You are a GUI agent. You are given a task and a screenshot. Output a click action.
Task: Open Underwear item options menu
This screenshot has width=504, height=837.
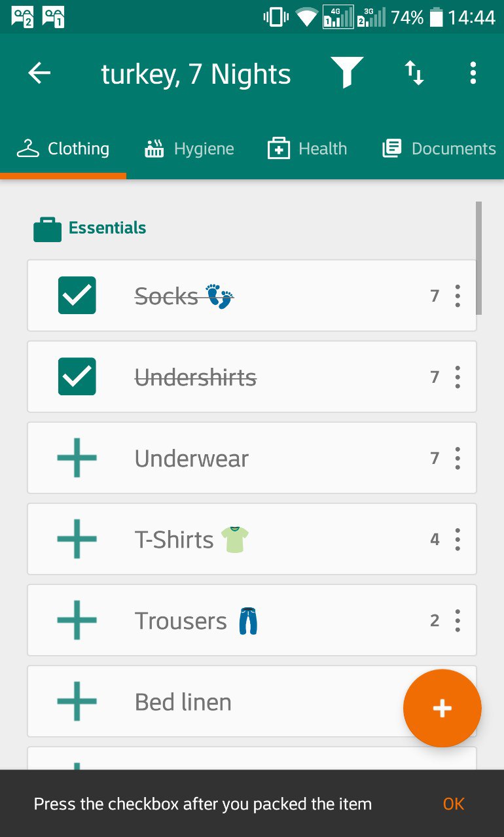458,458
